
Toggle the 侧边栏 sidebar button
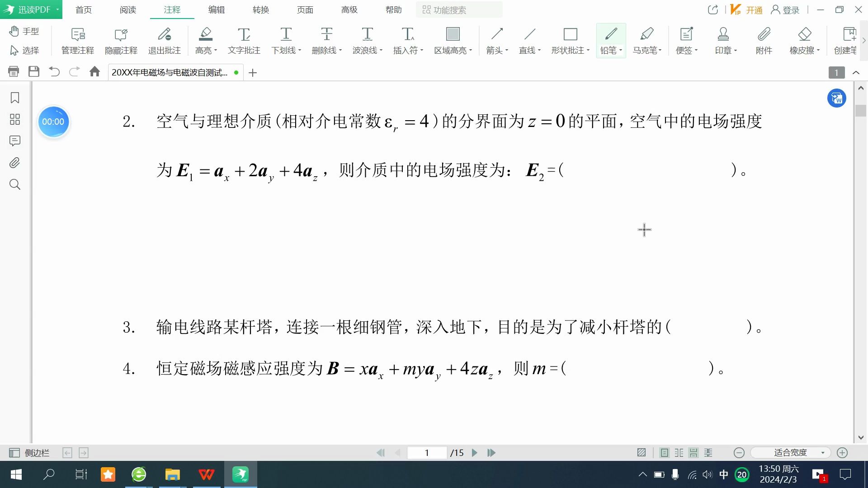(x=29, y=453)
